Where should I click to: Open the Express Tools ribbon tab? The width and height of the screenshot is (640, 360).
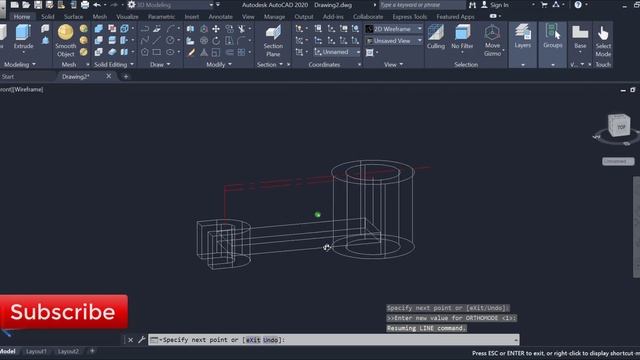(409, 17)
